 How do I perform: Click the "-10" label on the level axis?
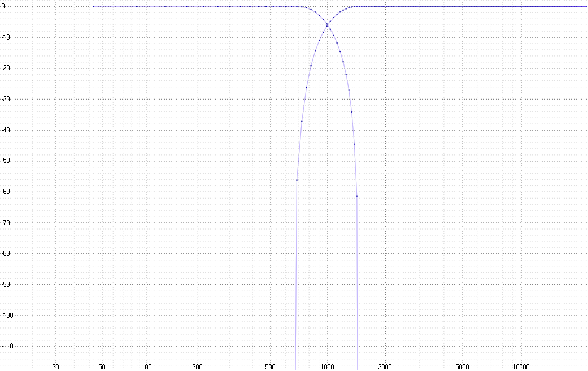pyautogui.click(x=5, y=37)
